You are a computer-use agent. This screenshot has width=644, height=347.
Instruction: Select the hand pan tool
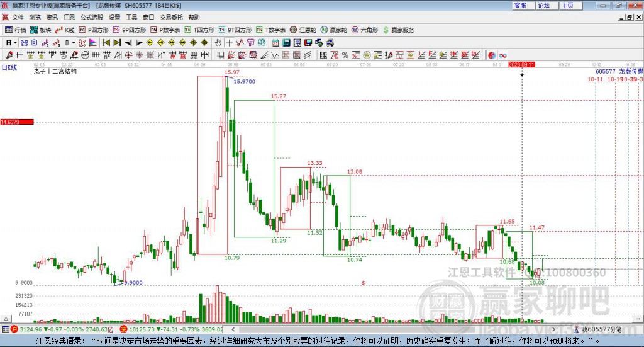[218, 43]
